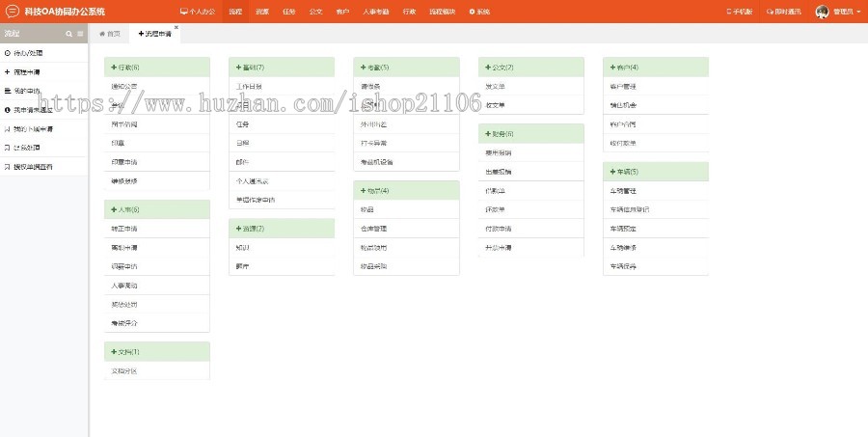
Task: Open the 流程模块 top menu
Action: coord(443,11)
